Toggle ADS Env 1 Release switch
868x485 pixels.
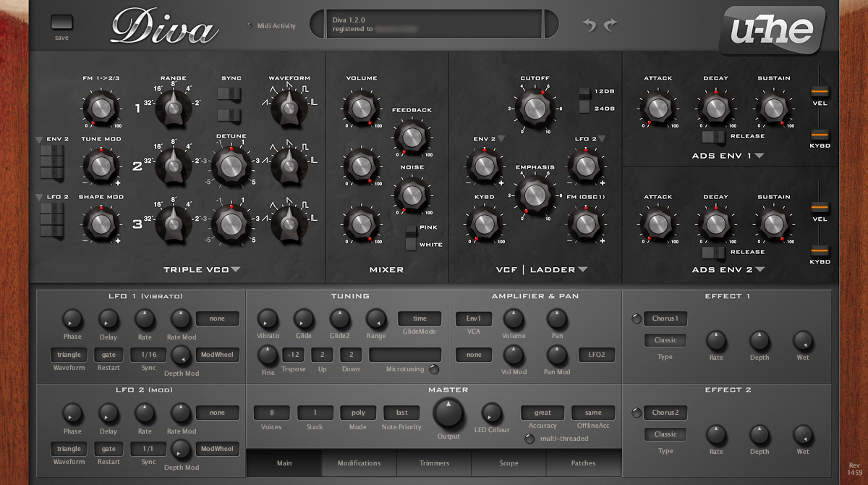coord(714,136)
